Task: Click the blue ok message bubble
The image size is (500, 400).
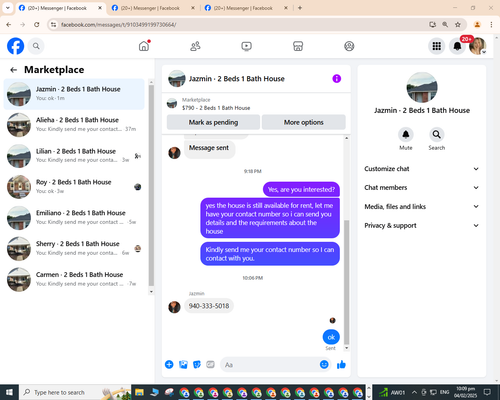Action: (331, 337)
